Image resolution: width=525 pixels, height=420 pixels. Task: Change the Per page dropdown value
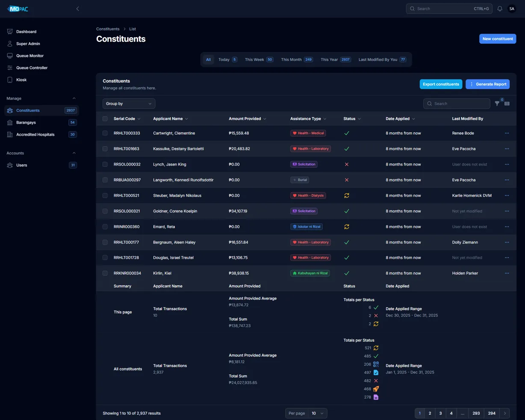click(318, 413)
